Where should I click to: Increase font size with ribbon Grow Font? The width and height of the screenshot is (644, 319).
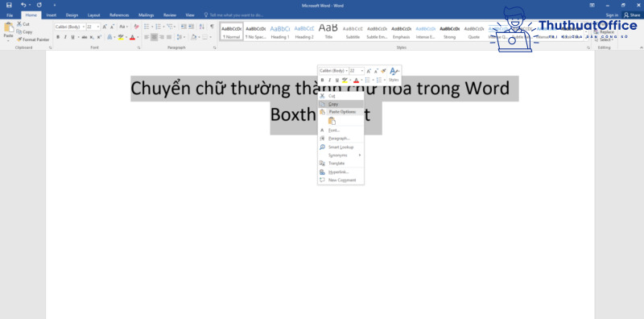click(x=105, y=27)
